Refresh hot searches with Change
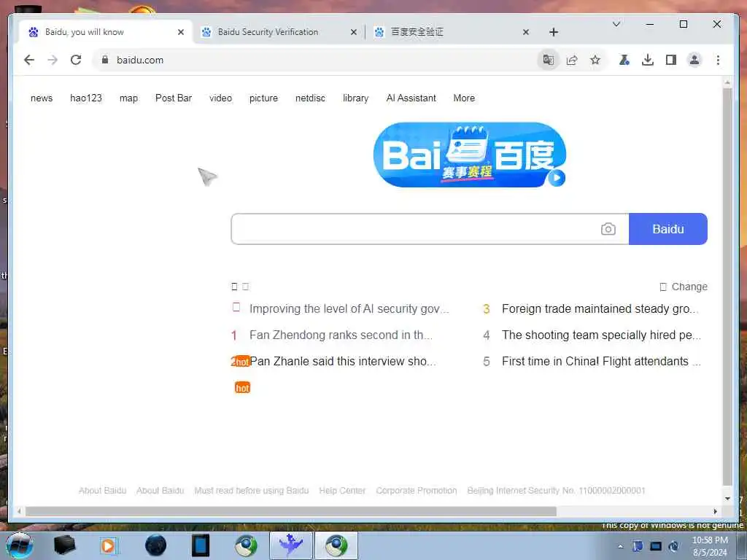The image size is (747, 560). pos(684,287)
